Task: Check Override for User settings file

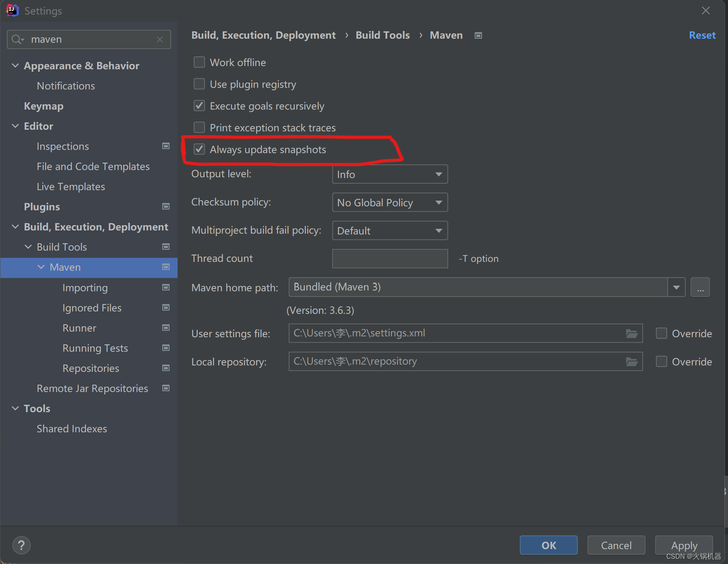Action: point(662,333)
